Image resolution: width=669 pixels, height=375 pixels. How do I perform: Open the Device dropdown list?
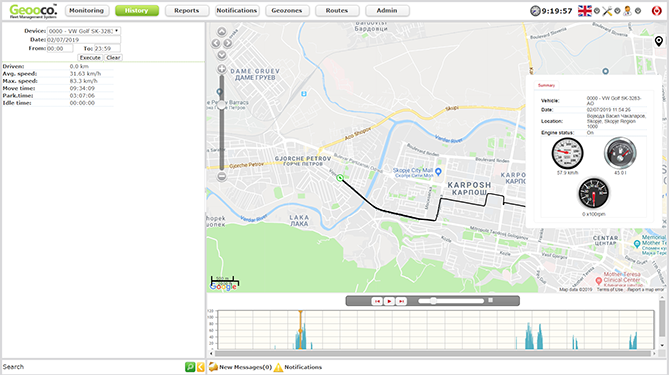click(x=84, y=31)
